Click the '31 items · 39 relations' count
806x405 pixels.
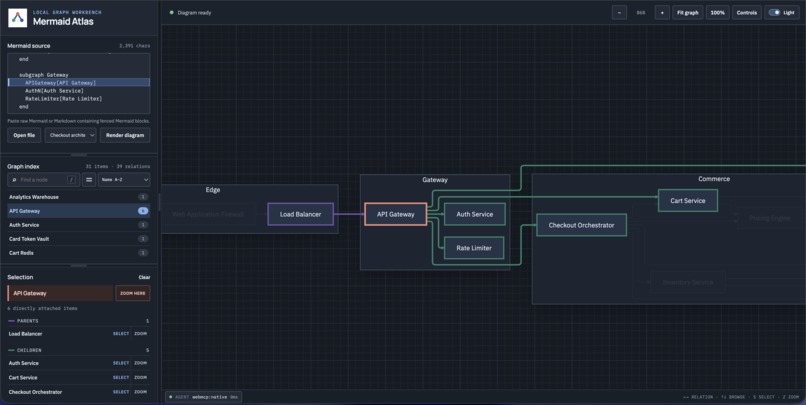tap(118, 167)
